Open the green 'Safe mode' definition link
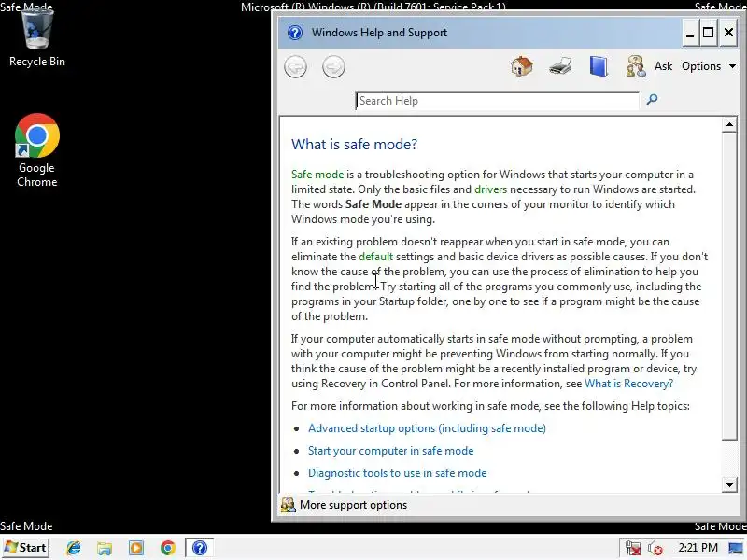Screen dimensions: 747x560 point(317,175)
